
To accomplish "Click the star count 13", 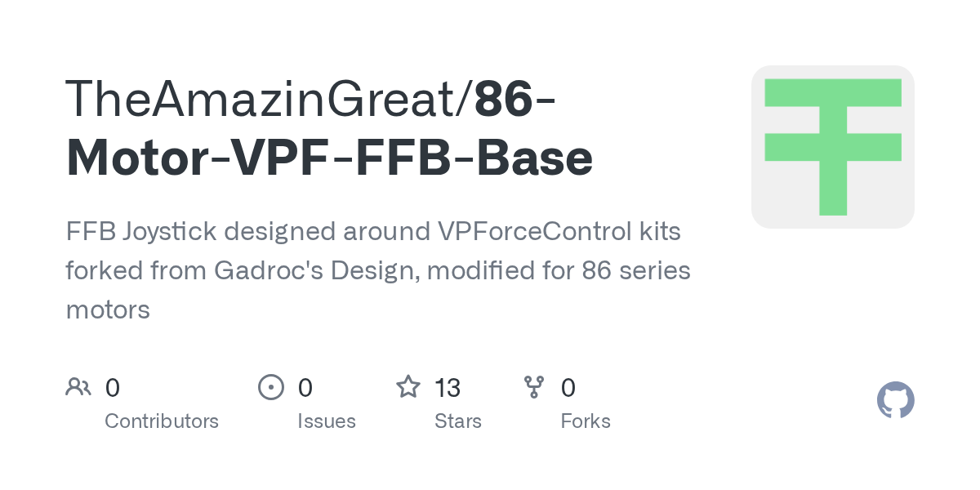I will click(448, 387).
